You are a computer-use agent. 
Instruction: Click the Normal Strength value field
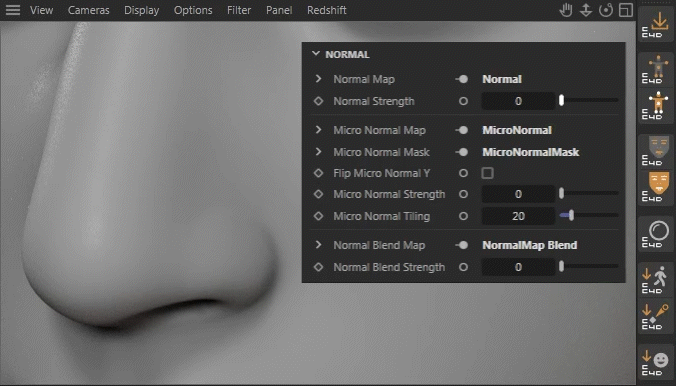pyautogui.click(x=518, y=101)
